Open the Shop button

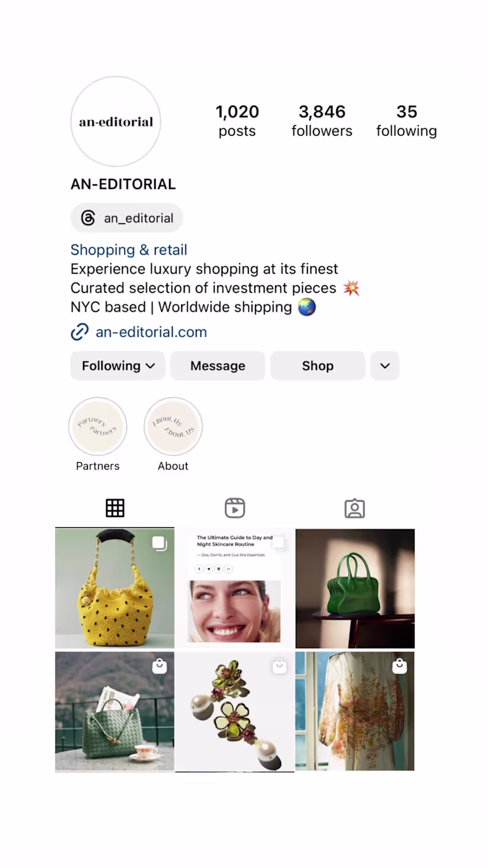coord(318,366)
